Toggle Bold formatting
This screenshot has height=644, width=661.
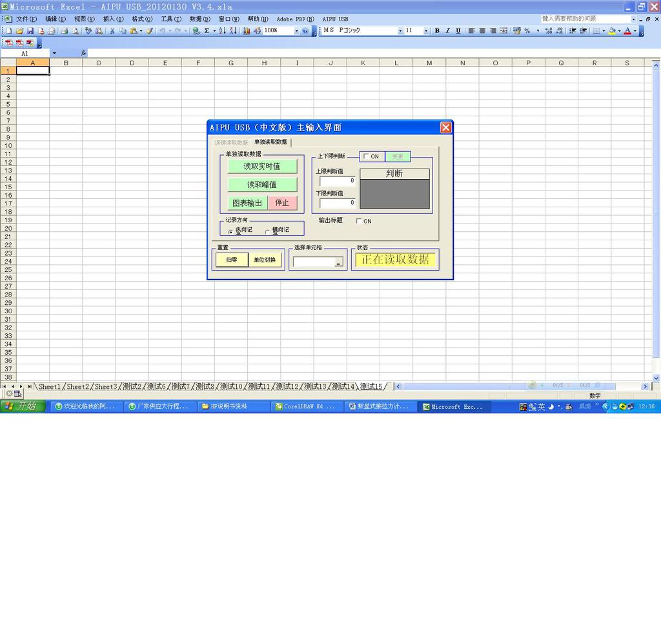437,31
